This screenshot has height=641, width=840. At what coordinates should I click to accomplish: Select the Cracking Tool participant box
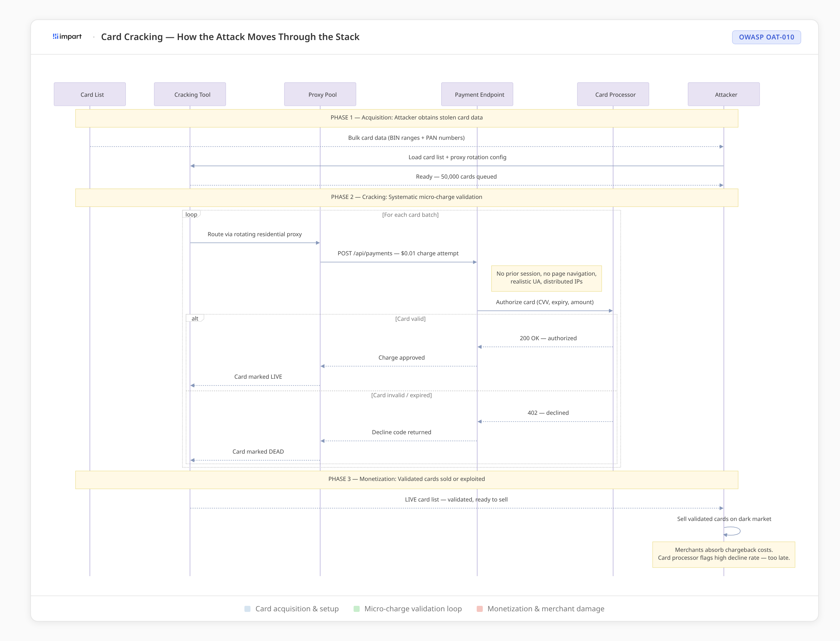(190, 94)
